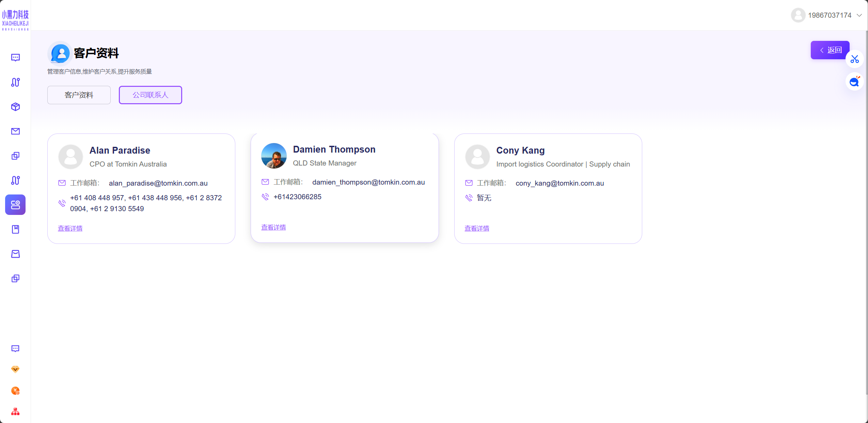The image size is (868, 423).
Task: Open 查看详情 link for Damien Thompson
Action: click(x=273, y=227)
